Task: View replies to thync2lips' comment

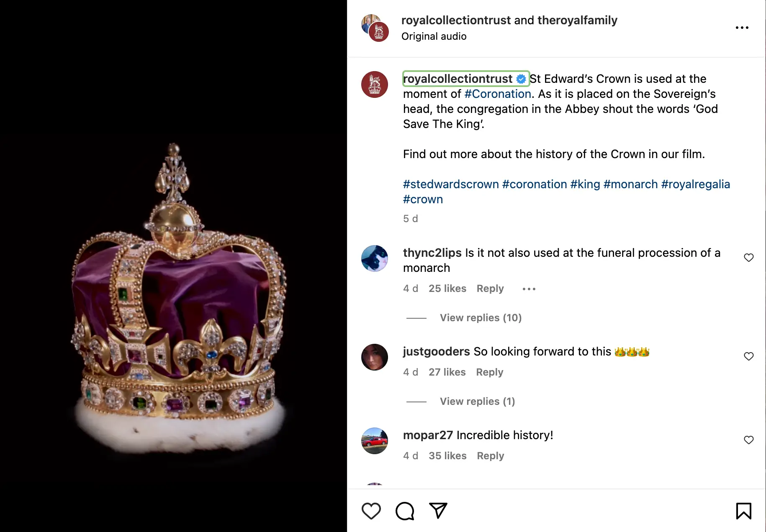Action: (x=480, y=317)
